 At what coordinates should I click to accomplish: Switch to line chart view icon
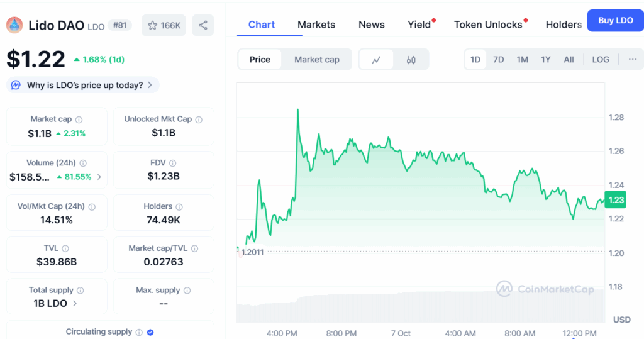[x=376, y=60]
